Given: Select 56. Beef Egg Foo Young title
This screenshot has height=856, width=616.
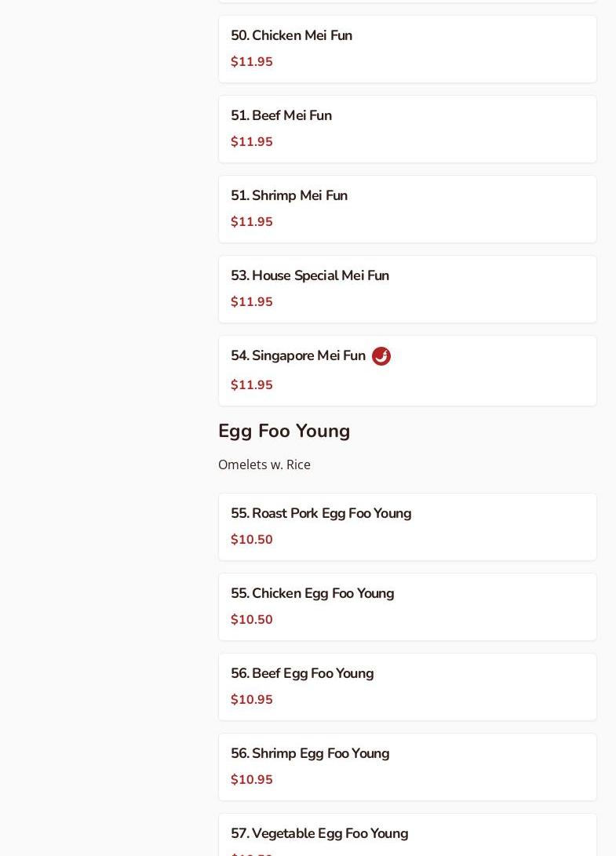Looking at the screenshot, I should (x=302, y=674).
